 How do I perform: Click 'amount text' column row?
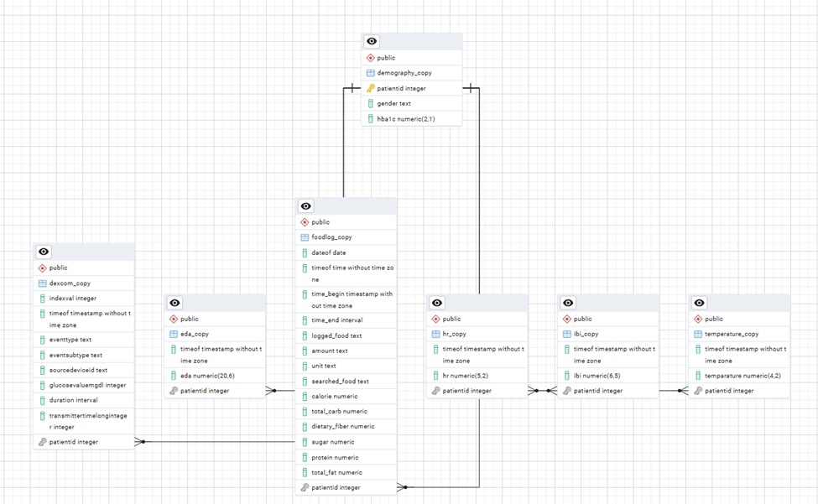pos(346,351)
